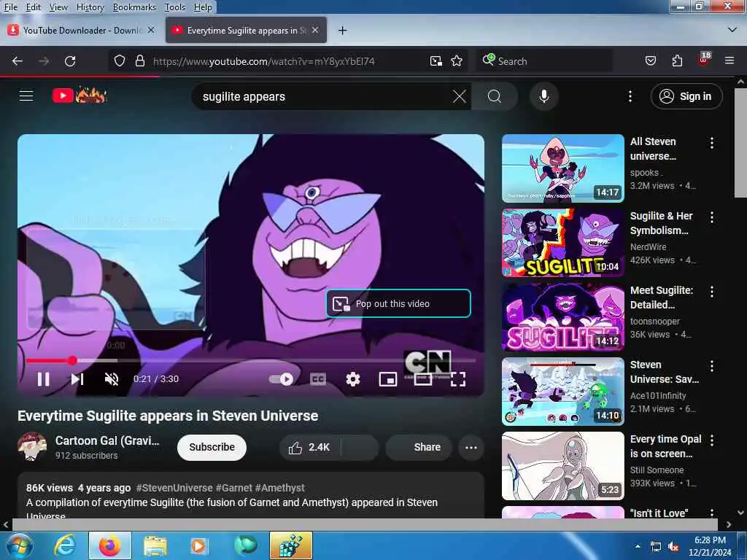Unmute the video player volume icon
Image resolution: width=747 pixels, height=560 pixels.
click(x=112, y=379)
